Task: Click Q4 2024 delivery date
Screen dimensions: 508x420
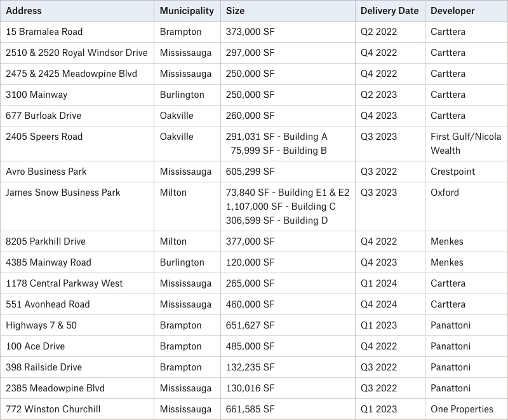Action: 378,304
